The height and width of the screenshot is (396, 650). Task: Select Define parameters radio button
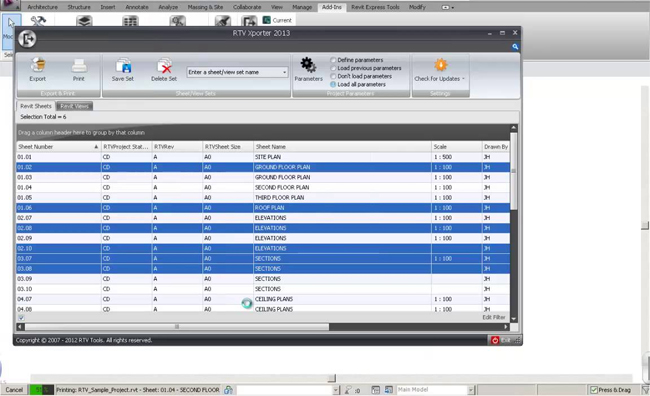[333, 60]
